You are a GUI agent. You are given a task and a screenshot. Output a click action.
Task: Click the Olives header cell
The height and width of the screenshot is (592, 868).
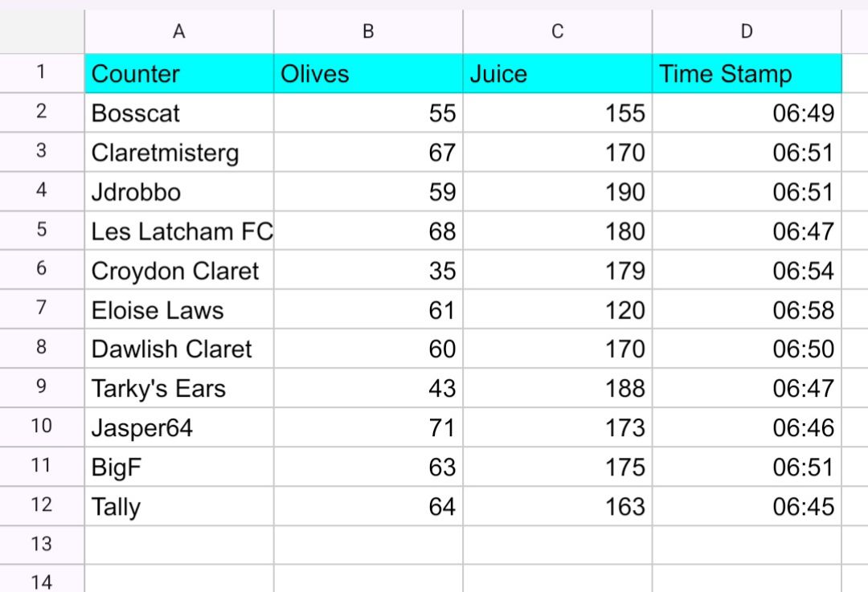[368, 74]
